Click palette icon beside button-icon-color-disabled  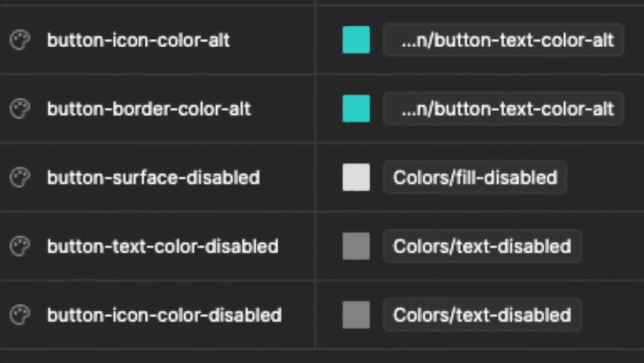pyautogui.click(x=20, y=315)
